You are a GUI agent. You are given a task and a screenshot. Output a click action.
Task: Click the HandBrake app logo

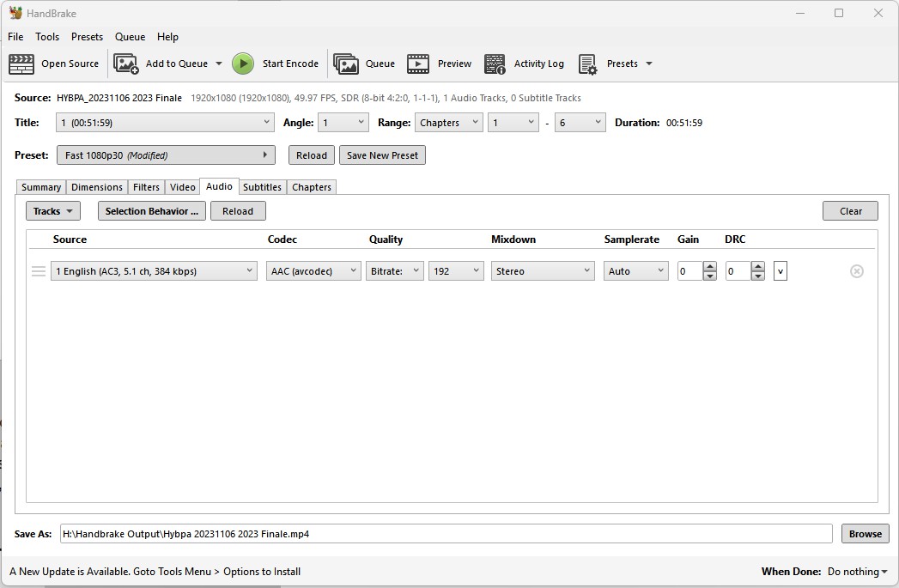[15, 13]
